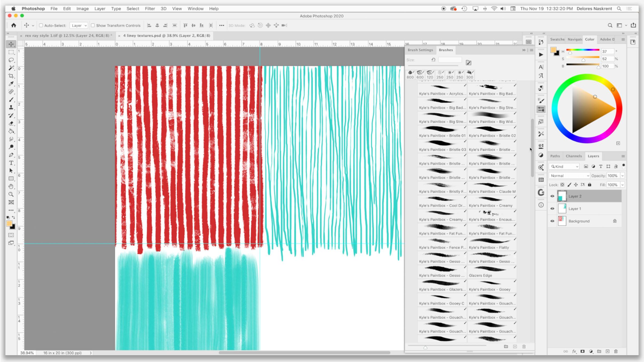644x362 pixels.
Task: Enable the Auto-Select checkbox
Action: 41,25
